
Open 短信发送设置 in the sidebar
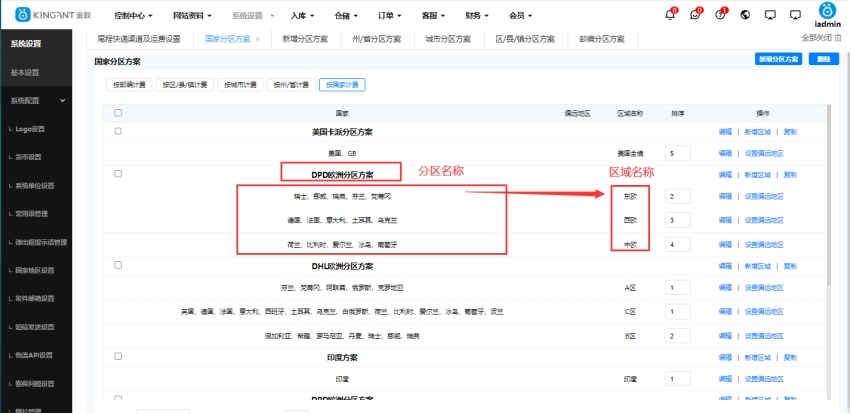[36, 327]
